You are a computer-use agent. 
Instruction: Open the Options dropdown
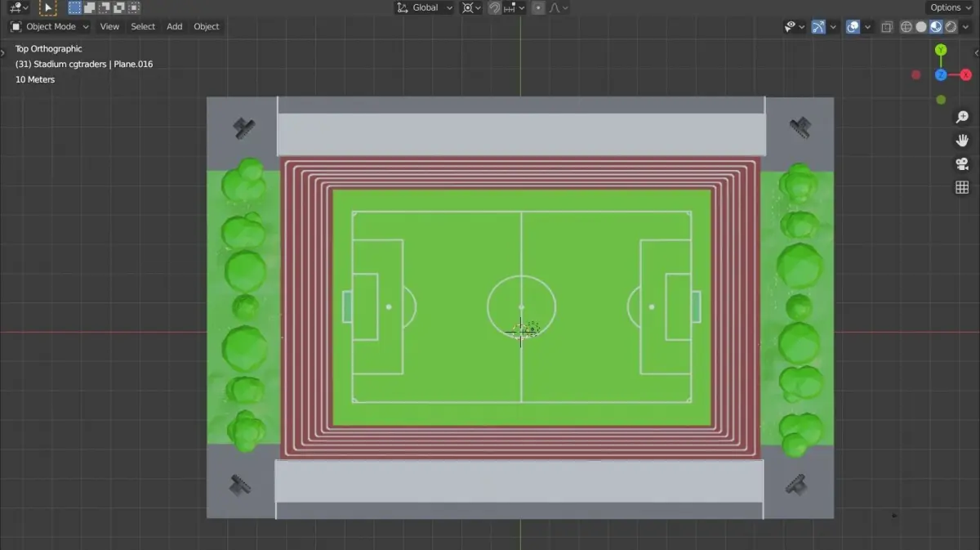[951, 7]
